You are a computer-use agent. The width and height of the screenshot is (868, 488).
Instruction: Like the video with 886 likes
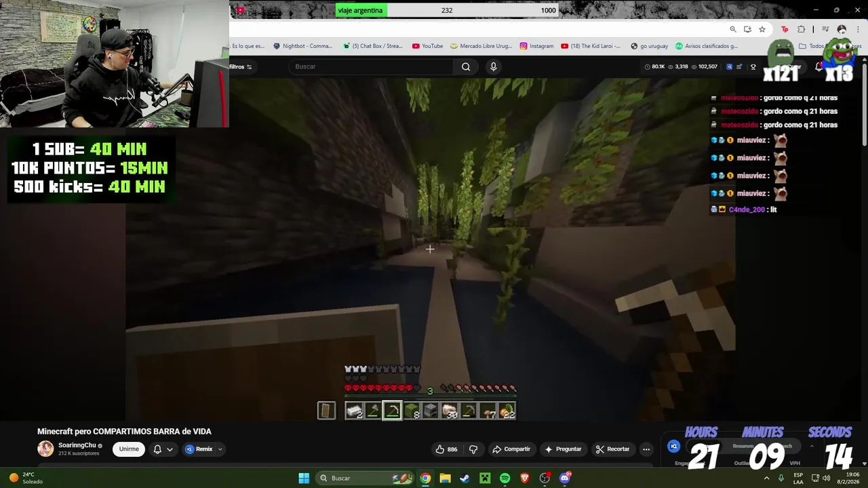click(446, 449)
